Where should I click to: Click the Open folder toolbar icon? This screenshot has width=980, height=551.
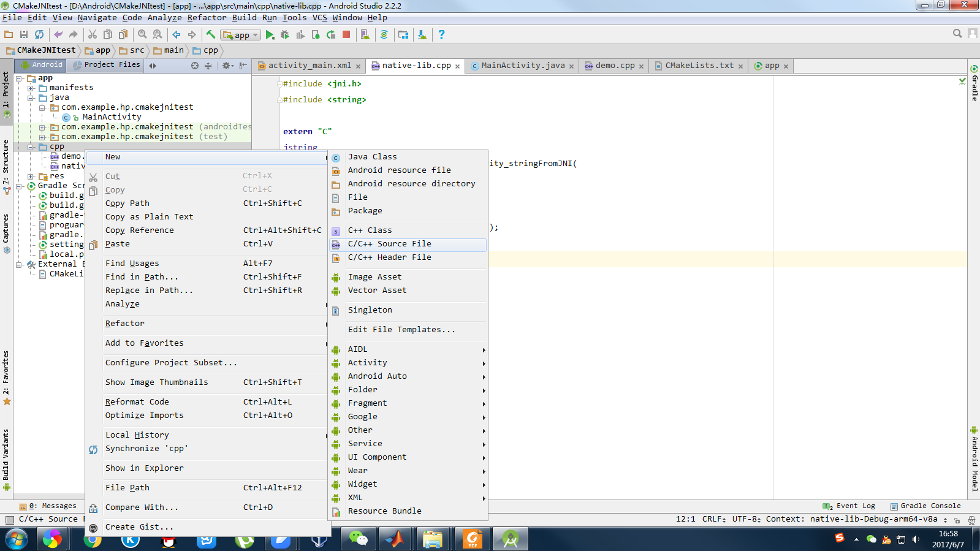[9, 35]
